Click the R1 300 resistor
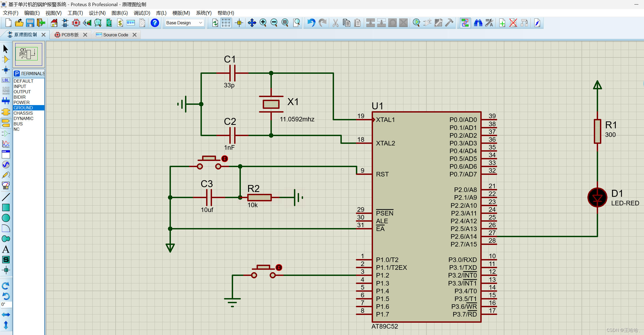644x335 pixels. click(598, 132)
